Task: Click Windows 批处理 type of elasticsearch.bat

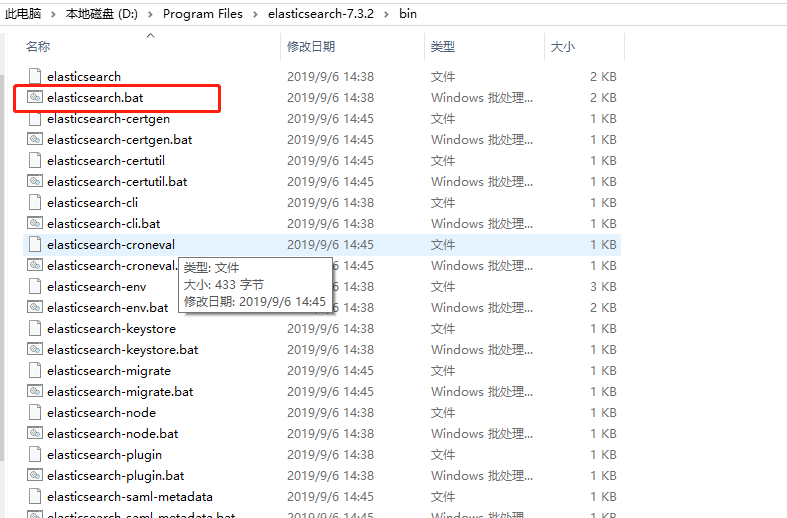Action: (x=482, y=98)
